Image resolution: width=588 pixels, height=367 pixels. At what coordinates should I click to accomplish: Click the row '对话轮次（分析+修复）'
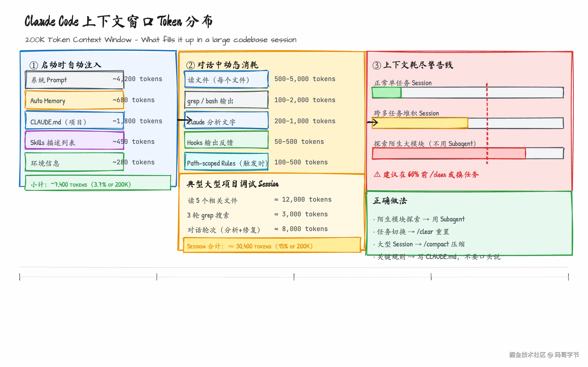(x=224, y=230)
